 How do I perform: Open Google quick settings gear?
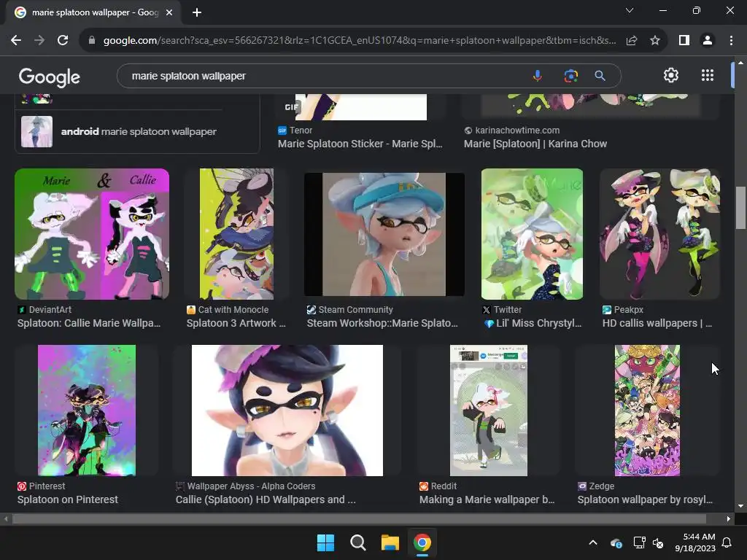click(671, 75)
